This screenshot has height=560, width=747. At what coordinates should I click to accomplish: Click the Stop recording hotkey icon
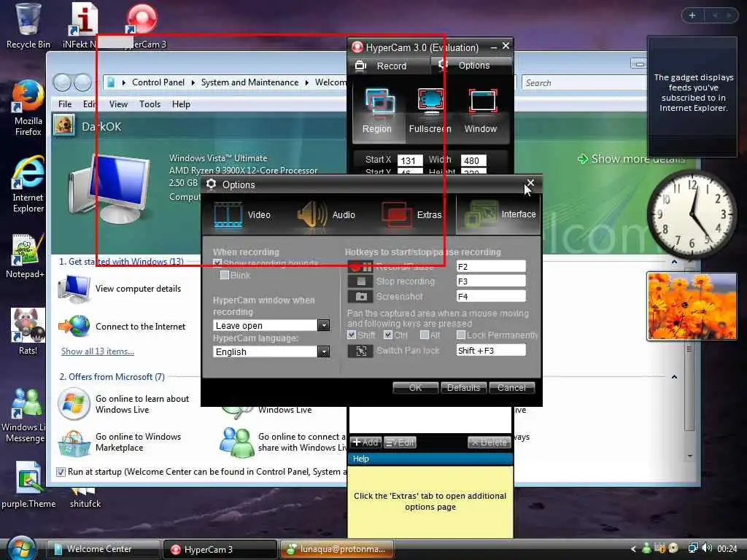tap(360, 281)
